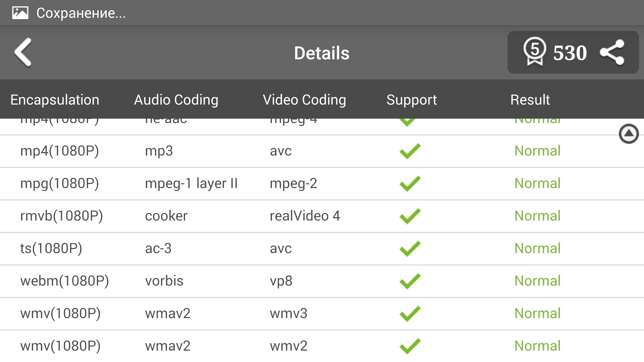Image resolution: width=644 pixels, height=362 pixels.
Task: Tap Normal result for wmv3 row
Action: tap(537, 313)
